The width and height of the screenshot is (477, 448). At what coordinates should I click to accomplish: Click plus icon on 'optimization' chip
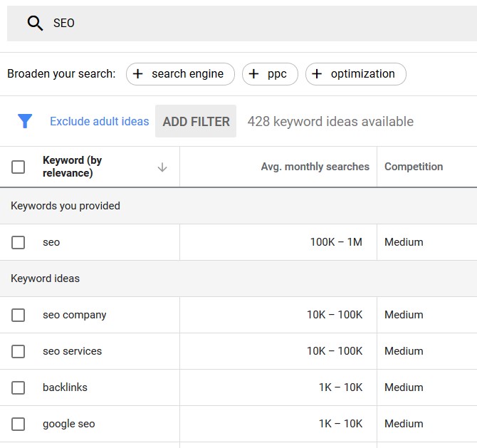(x=318, y=74)
